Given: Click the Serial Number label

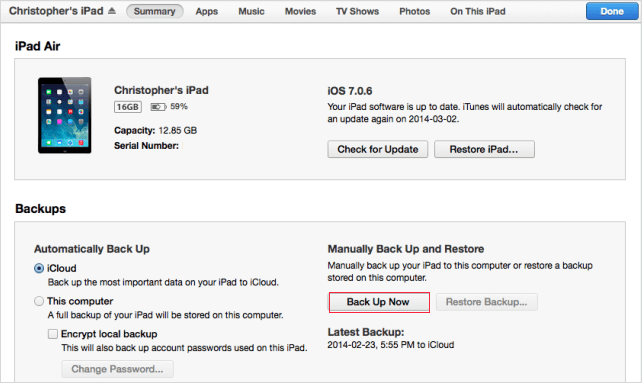Looking at the screenshot, I should (x=146, y=146).
